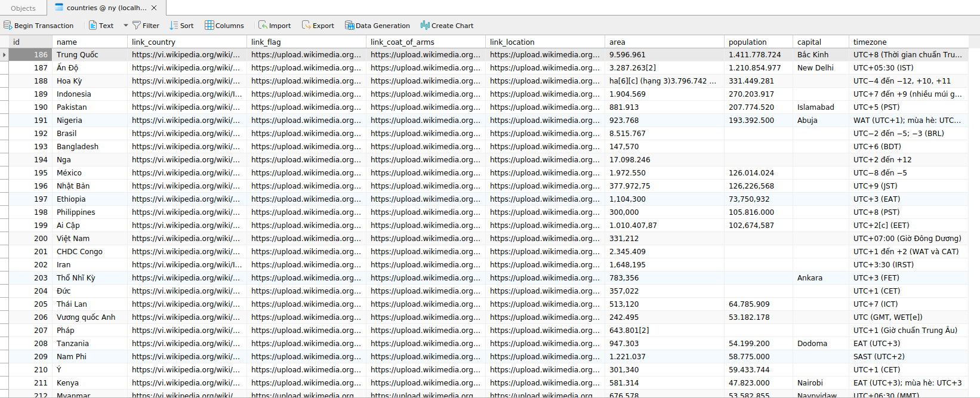This screenshot has width=980, height=398.
Task: Select the name cell México
Action: (90, 172)
